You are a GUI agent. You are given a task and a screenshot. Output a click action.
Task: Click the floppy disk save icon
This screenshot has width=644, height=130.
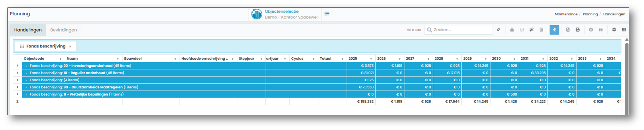[600, 30]
